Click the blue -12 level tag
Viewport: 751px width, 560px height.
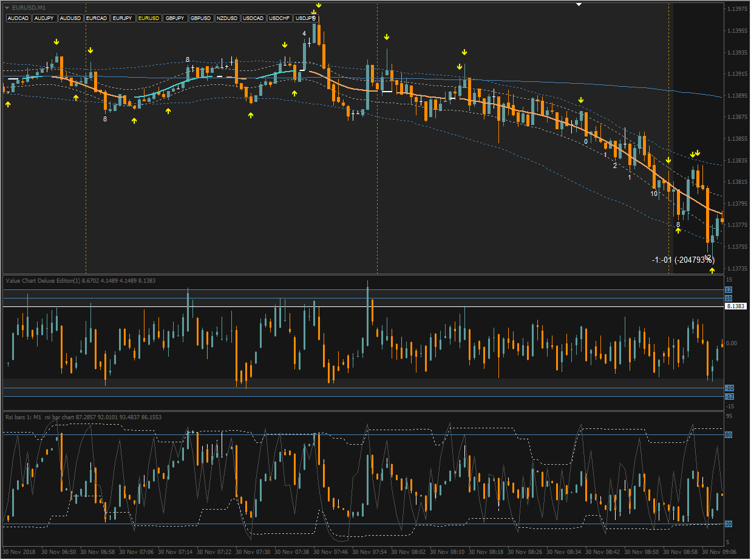[x=730, y=396]
